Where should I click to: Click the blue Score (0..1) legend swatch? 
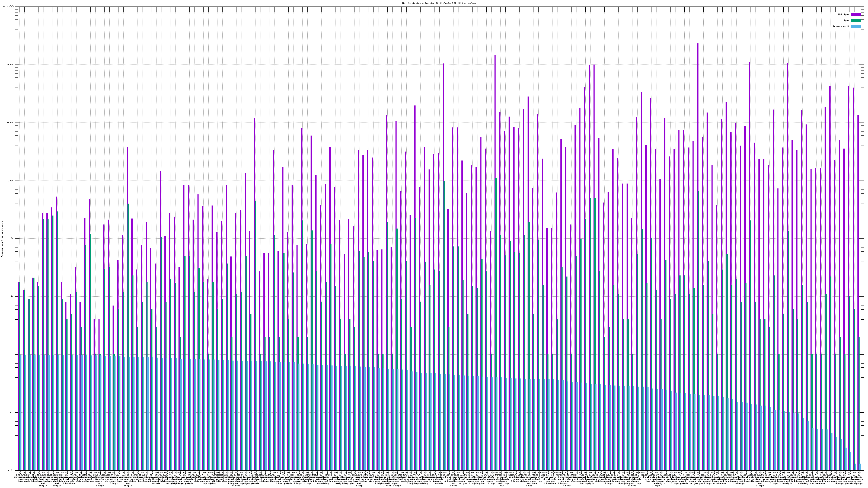point(856,26)
